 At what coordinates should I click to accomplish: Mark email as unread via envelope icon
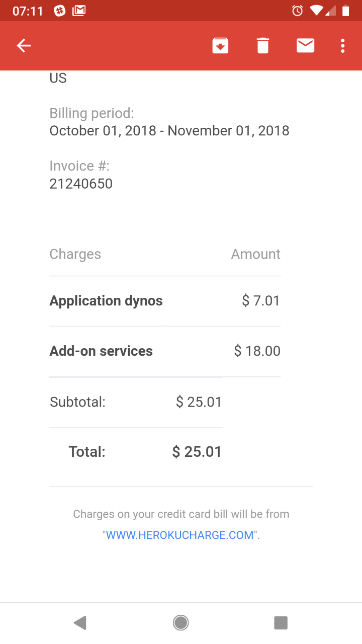click(305, 46)
